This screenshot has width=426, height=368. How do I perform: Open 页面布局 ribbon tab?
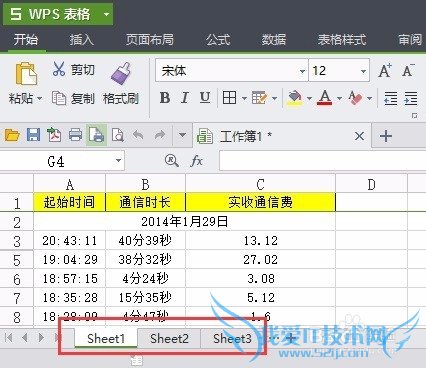[150, 40]
